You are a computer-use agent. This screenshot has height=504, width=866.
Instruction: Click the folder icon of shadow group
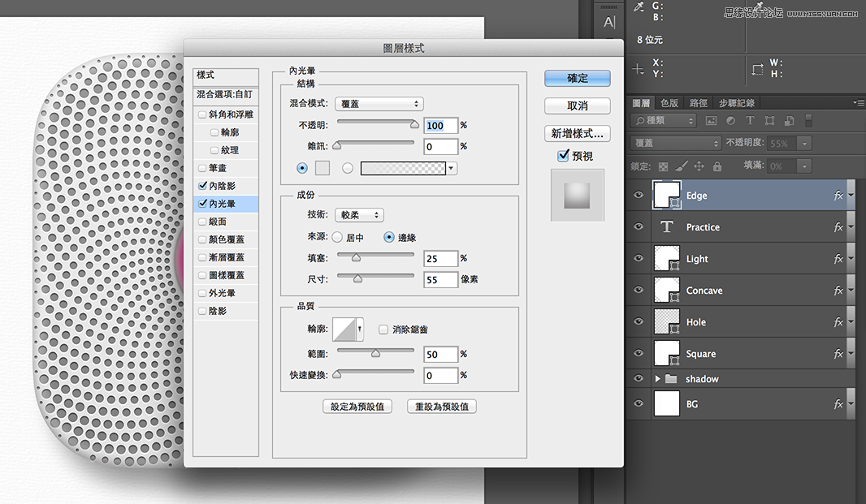tap(671, 379)
